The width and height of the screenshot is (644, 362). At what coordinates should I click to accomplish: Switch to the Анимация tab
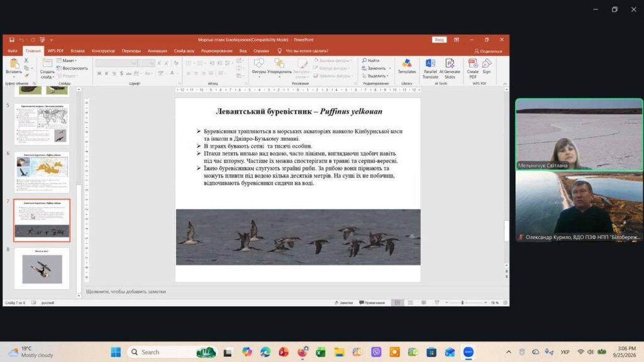pyautogui.click(x=157, y=51)
